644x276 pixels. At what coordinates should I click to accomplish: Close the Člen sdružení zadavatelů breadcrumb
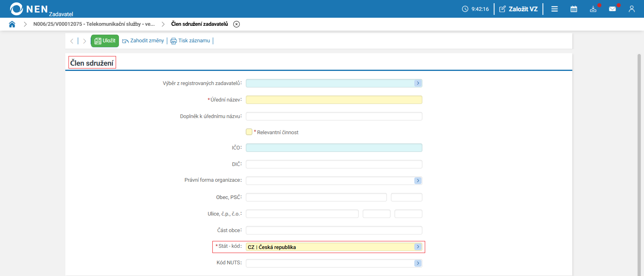237,24
